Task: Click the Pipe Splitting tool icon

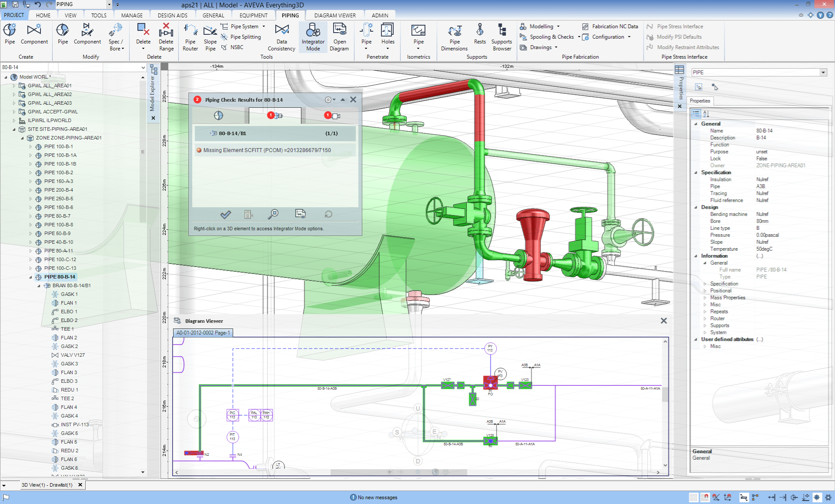Action: 228,37
